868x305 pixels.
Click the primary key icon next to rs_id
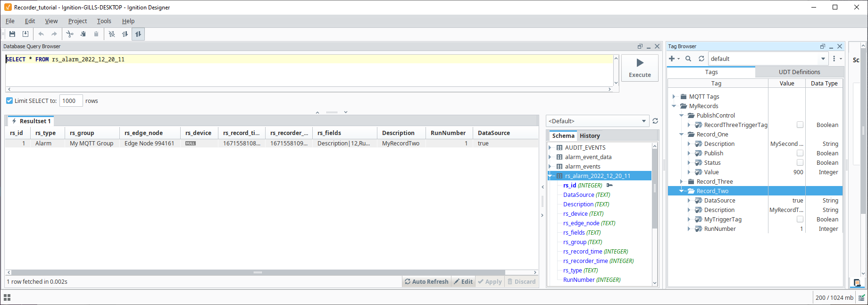coord(609,185)
